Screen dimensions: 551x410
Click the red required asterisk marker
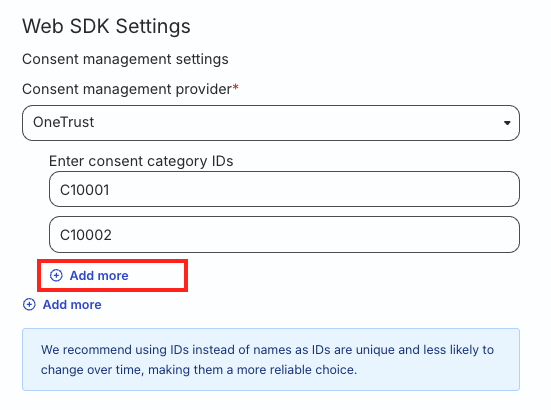[235, 87]
